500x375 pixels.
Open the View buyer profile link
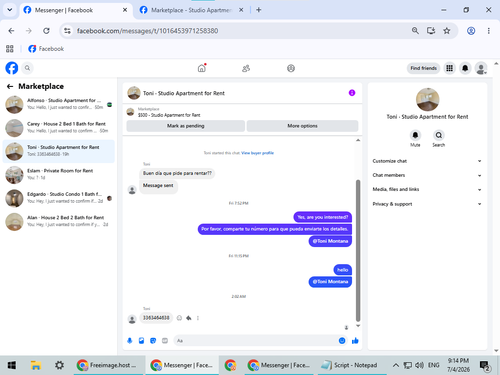coord(257,153)
